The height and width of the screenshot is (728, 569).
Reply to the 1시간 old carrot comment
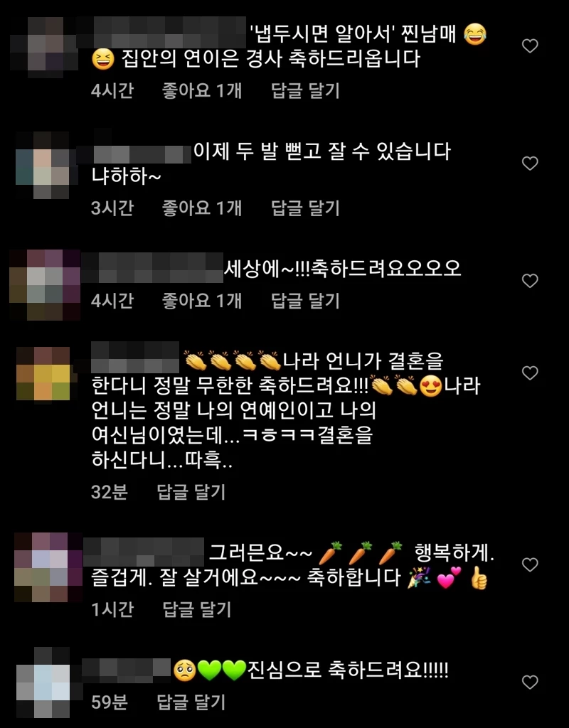(x=196, y=609)
